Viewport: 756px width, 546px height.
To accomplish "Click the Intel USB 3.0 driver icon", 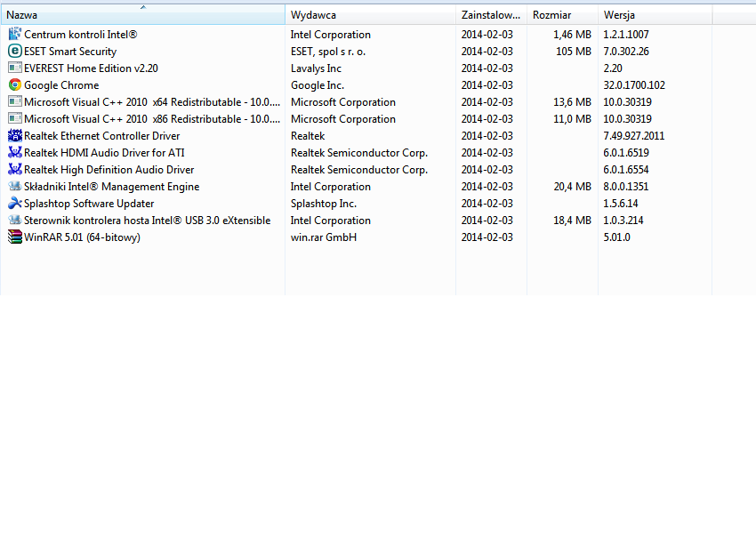I will pos(15,220).
